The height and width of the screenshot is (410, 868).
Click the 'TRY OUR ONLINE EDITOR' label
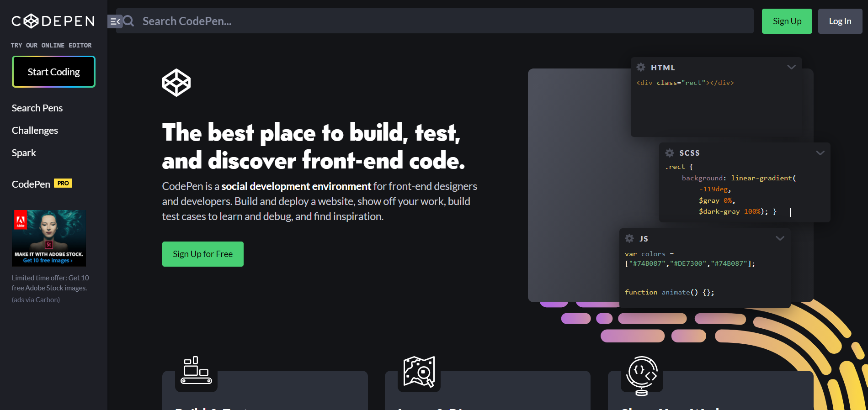point(51,45)
